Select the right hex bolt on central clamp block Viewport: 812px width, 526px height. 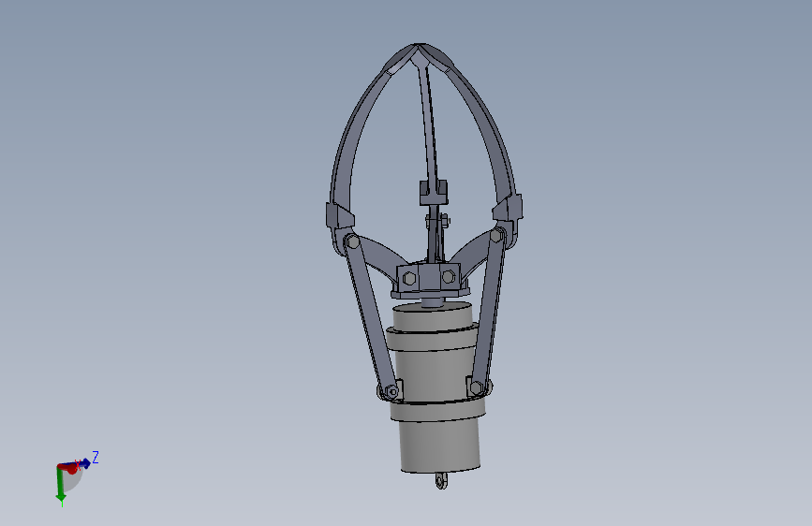tap(448, 277)
